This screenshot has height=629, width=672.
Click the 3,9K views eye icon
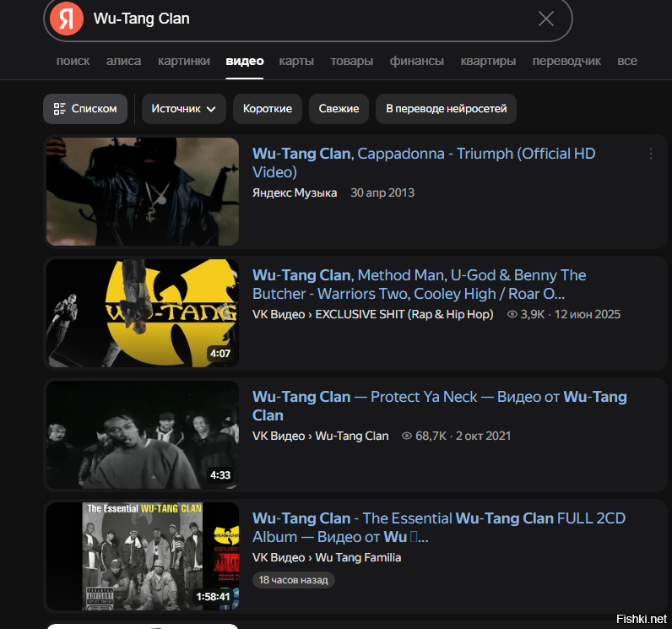tap(512, 314)
